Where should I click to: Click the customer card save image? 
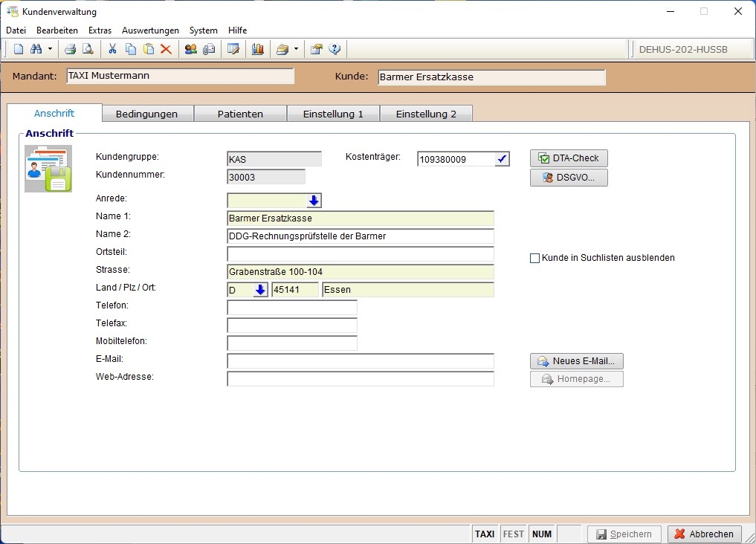click(x=48, y=169)
